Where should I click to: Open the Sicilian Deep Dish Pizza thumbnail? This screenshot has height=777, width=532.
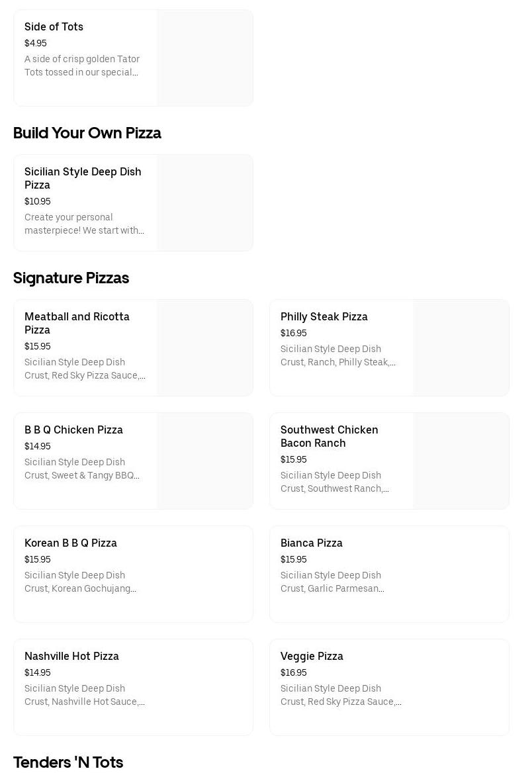(x=205, y=203)
